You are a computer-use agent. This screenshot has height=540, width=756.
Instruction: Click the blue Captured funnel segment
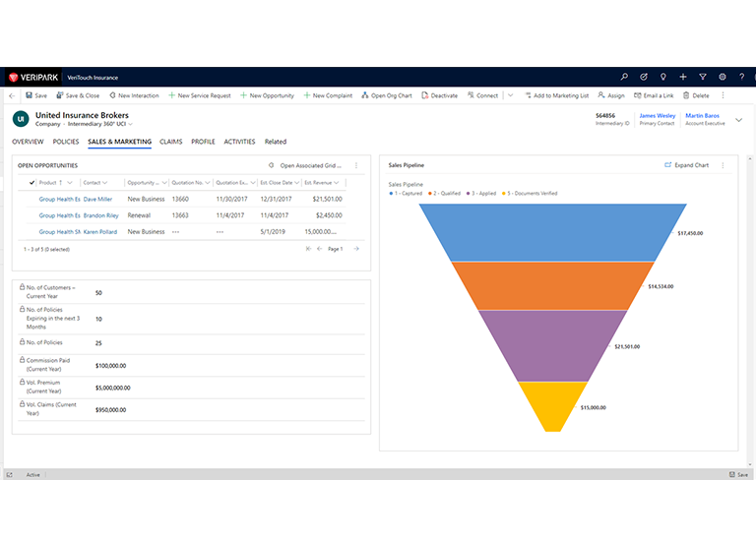552,232
